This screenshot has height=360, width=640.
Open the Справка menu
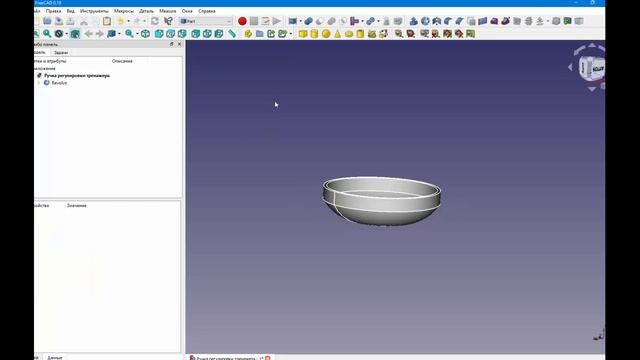pyautogui.click(x=207, y=11)
